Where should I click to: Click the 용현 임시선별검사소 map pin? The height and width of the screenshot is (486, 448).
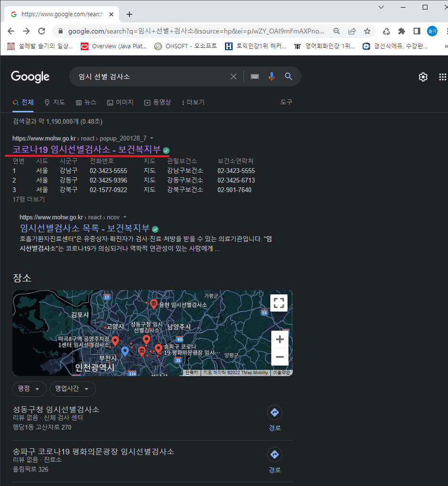click(153, 304)
